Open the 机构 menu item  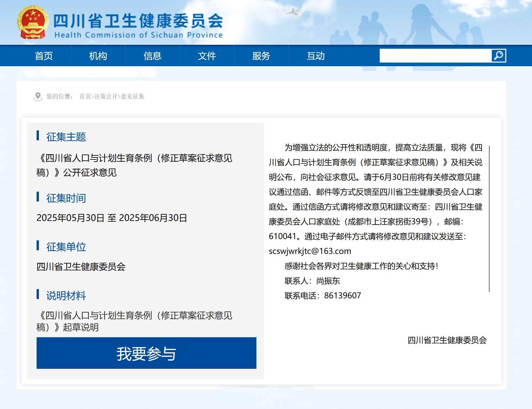98,56
